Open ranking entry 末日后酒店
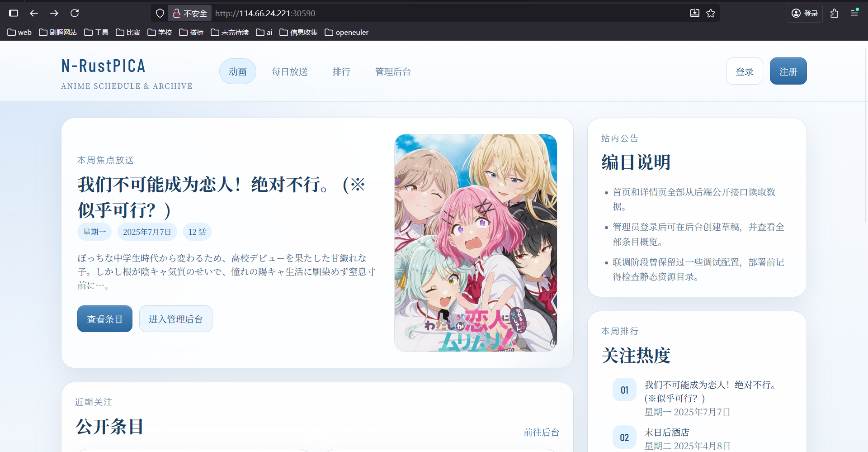The width and height of the screenshot is (868, 452). [x=667, y=432]
